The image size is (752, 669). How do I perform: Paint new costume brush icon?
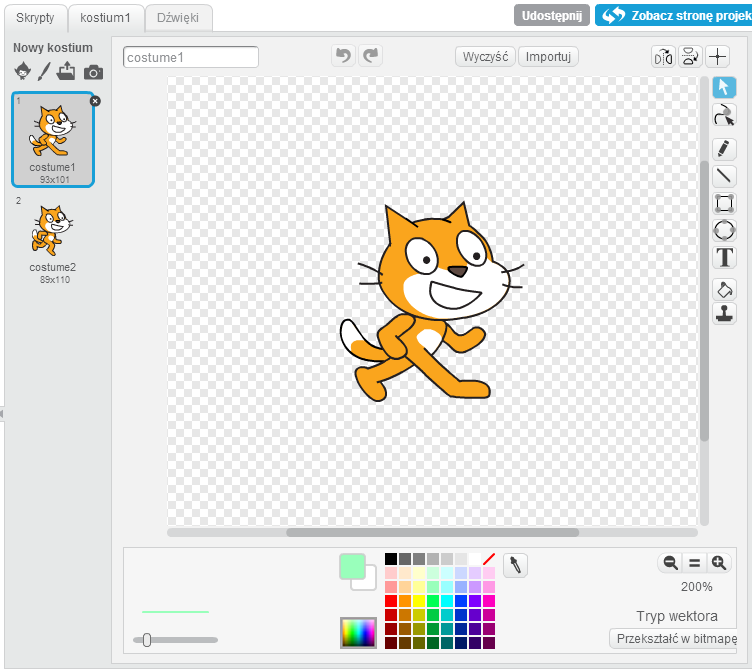click(x=44, y=72)
